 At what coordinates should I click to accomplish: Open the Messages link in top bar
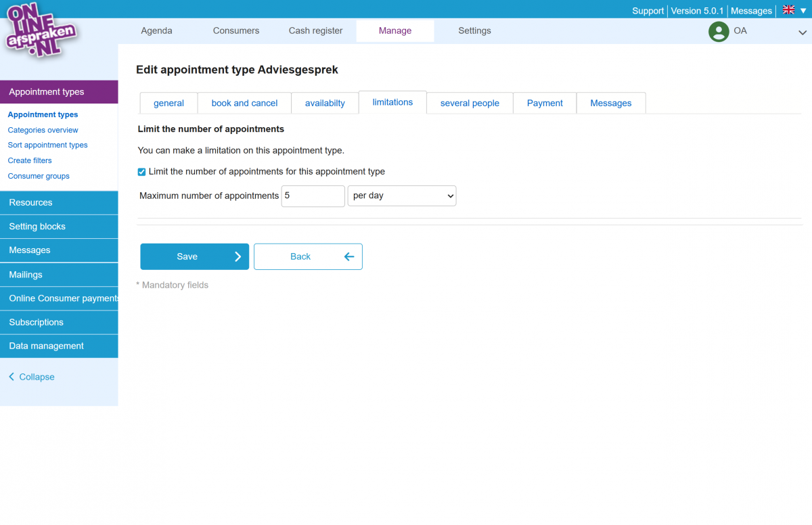751,11
